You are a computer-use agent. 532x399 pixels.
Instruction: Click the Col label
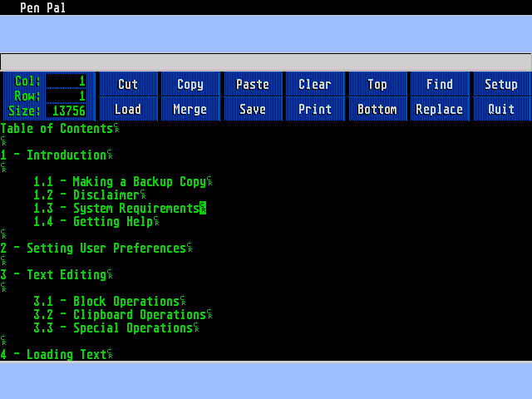tap(27, 81)
